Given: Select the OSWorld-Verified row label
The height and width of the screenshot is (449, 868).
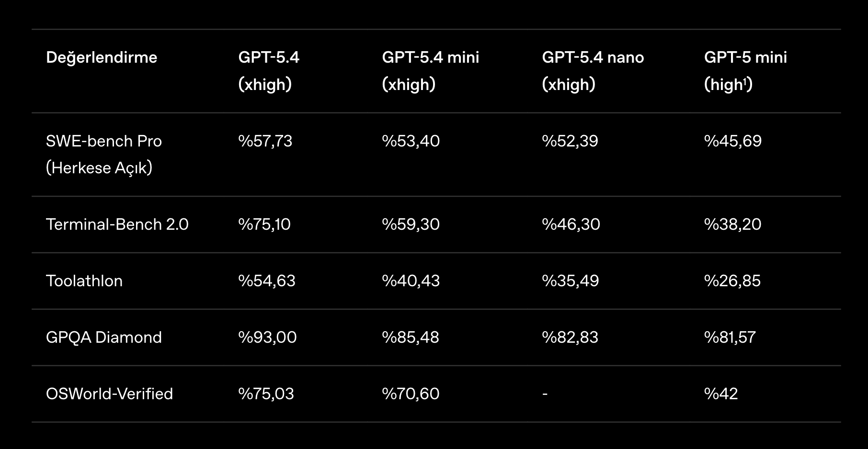Looking at the screenshot, I should (109, 393).
